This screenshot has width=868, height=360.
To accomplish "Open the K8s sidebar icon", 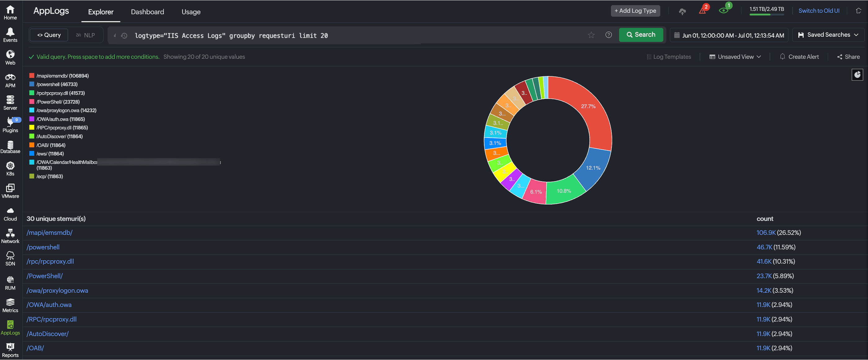I will tap(10, 169).
